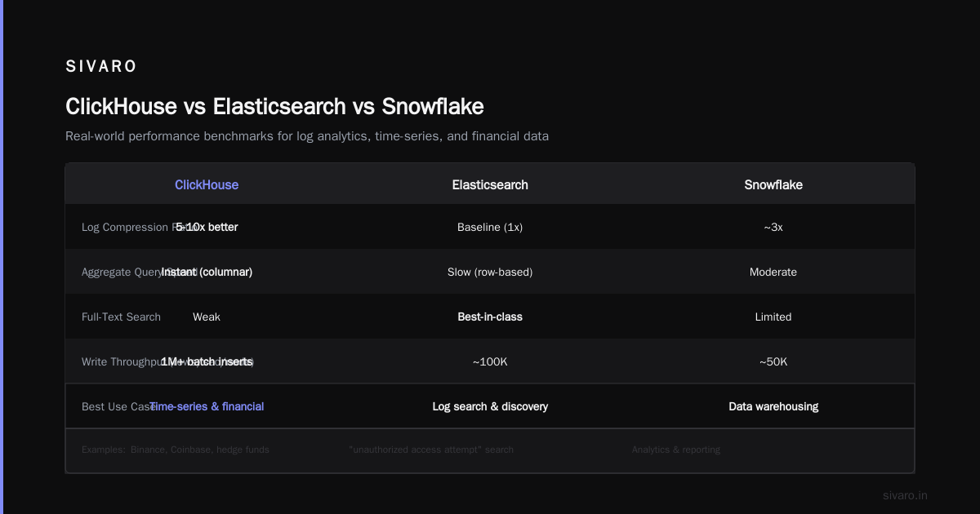Click the sivaro.in footer text
Image resolution: width=980 pixels, height=514 pixels.
tap(905, 496)
